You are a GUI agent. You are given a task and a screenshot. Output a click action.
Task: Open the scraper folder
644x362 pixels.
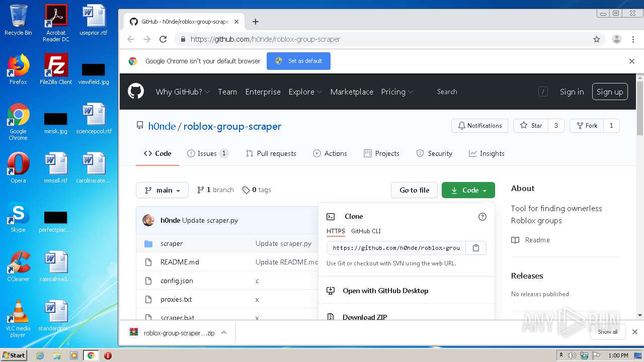pyautogui.click(x=172, y=243)
